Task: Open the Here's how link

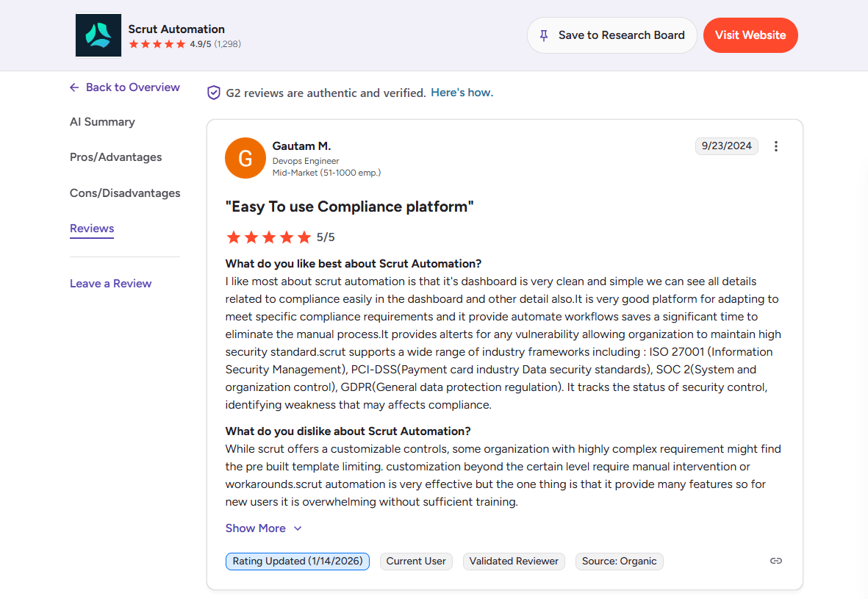Action: pyautogui.click(x=462, y=93)
